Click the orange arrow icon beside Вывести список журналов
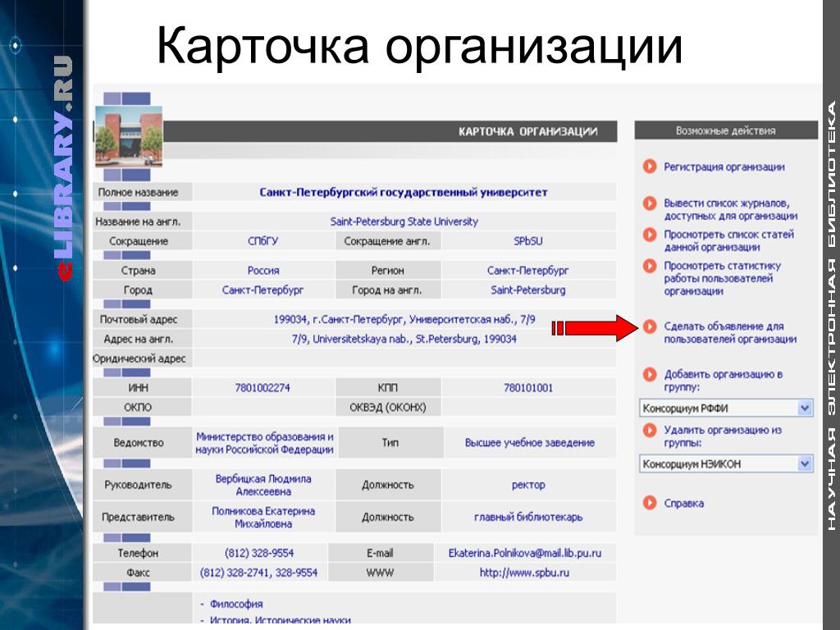This screenshot has height=630, width=840. click(x=650, y=203)
